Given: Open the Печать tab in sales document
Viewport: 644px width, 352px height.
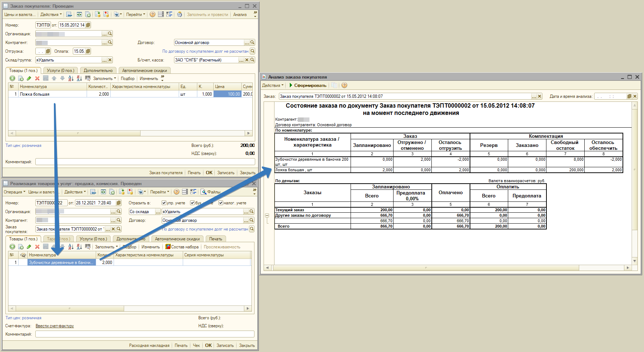Looking at the screenshot, I should 216,239.
